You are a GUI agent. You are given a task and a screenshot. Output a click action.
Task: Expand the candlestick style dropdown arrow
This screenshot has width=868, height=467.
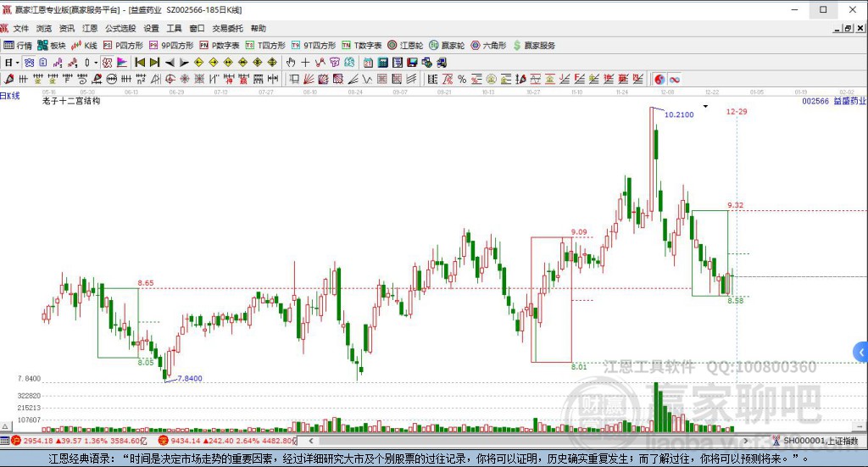point(95,63)
